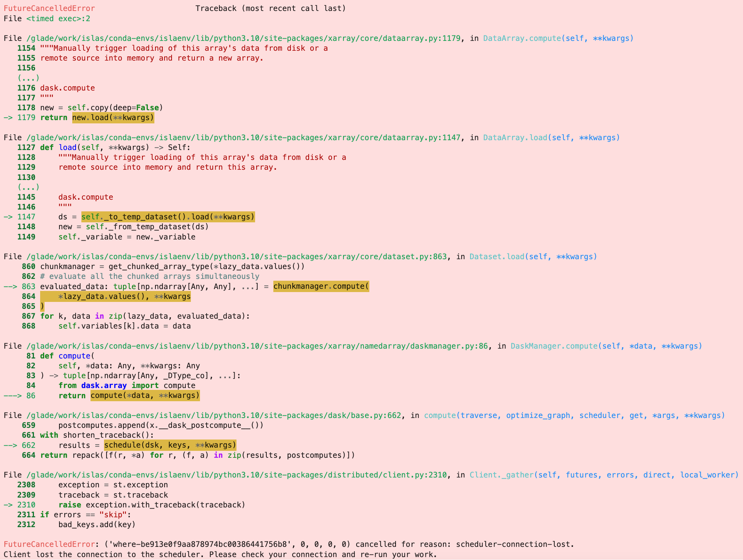Click the daskmanager.py:86 file path
Screen dimensions: 743x560
click(257, 346)
